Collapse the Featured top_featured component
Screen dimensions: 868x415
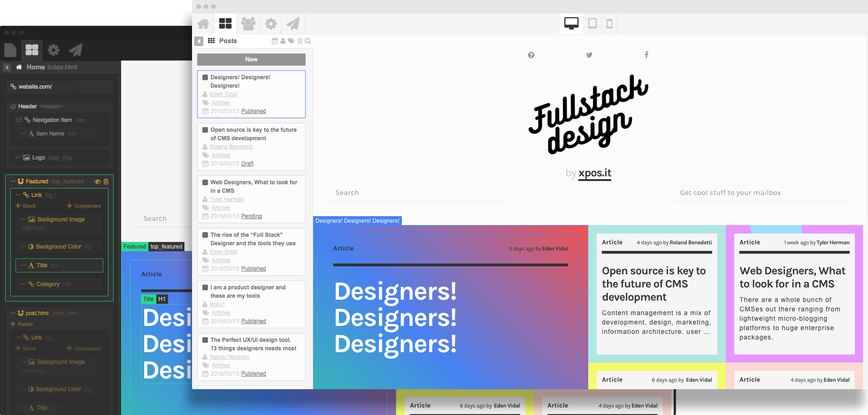(12, 181)
